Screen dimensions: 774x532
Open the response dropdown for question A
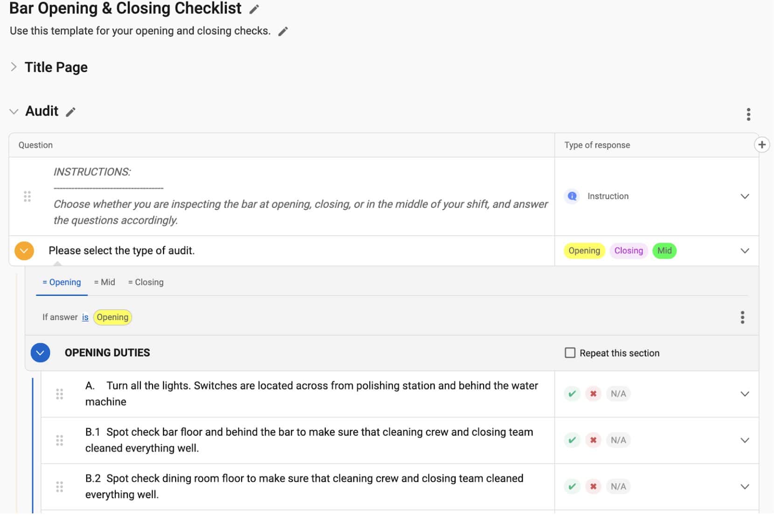pyautogui.click(x=744, y=394)
